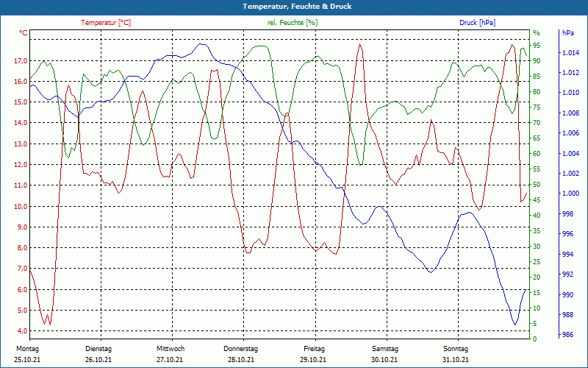Click the date '26.10.21'
Screen dimensions: 588x368
[x=98, y=360]
